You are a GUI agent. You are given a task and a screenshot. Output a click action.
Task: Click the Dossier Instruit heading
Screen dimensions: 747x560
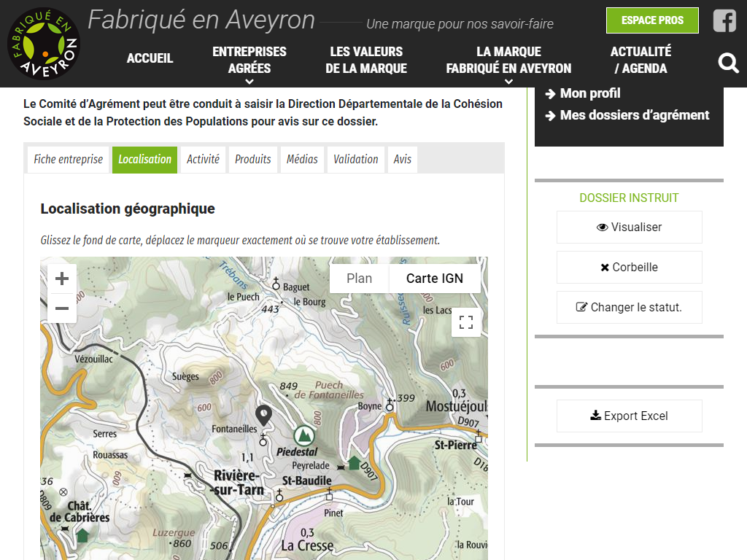coord(629,198)
